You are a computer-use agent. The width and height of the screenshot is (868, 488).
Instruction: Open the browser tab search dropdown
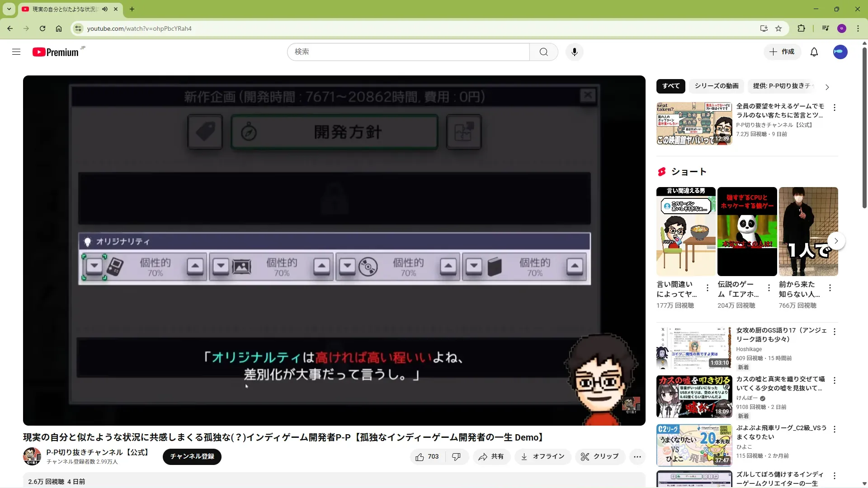(x=9, y=9)
